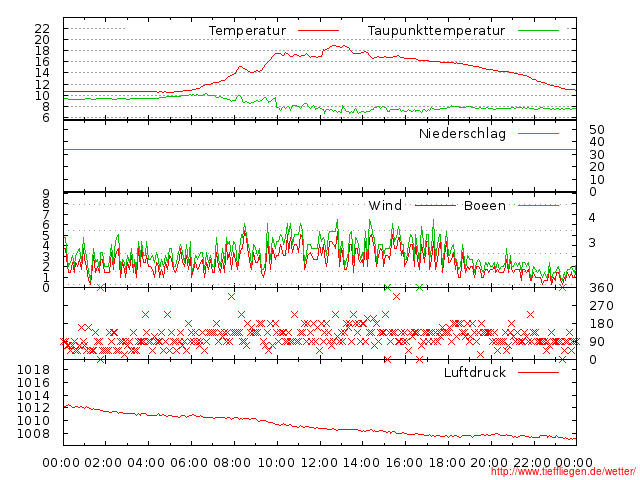This screenshot has height=480, width=640.
Task: Click the 1014 pressure axis value
Action: coord(33,396)
